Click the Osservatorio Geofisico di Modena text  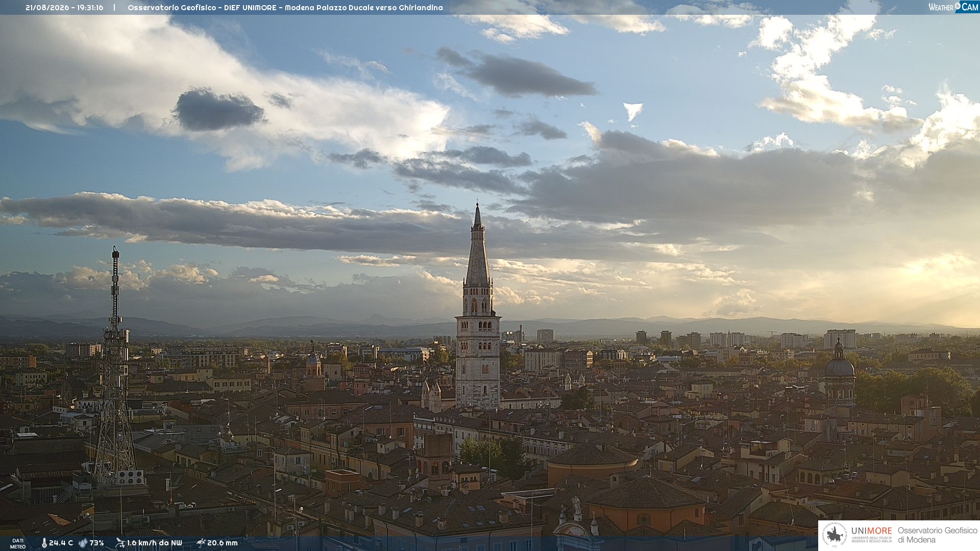point(937,535)
